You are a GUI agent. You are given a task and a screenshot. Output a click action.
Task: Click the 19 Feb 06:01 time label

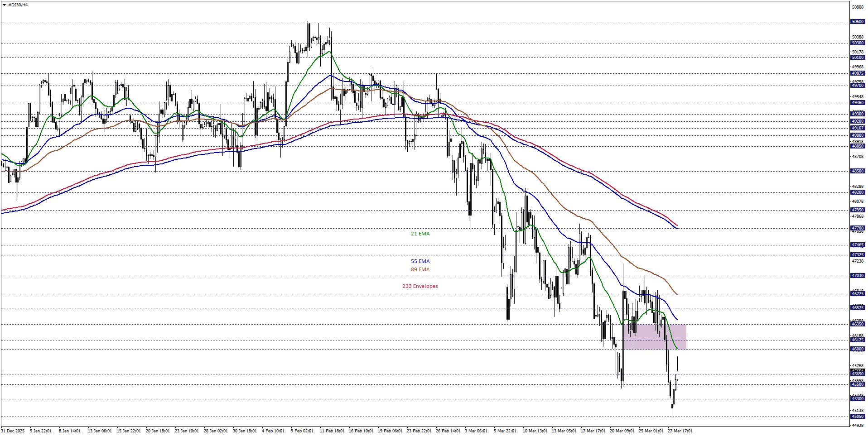(390, 431)
